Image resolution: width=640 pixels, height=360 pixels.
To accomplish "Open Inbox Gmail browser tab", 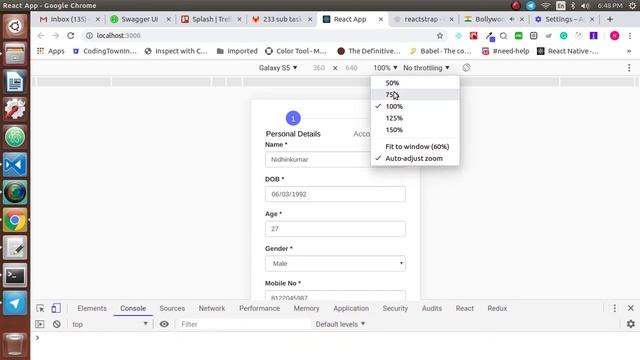I will coord(69,19).
